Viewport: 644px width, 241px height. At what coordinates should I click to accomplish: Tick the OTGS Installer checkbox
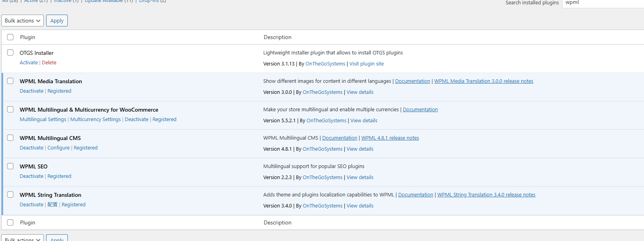10,52
